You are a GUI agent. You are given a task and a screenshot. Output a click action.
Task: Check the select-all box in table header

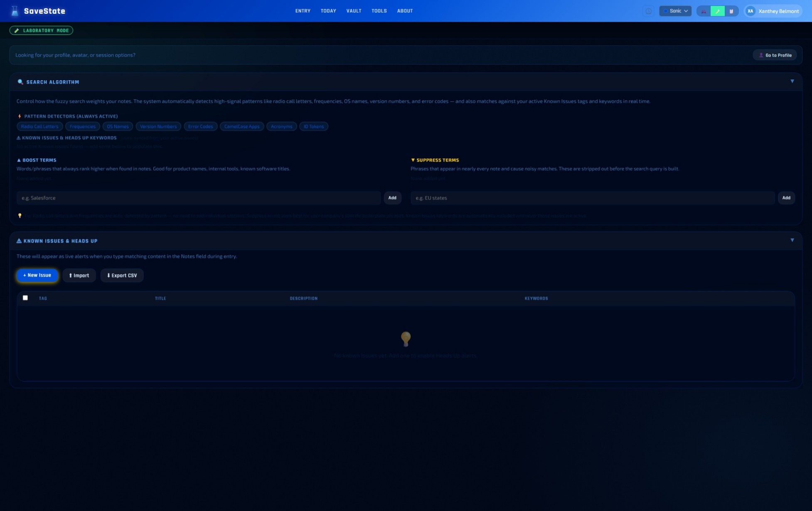[25, 298]
